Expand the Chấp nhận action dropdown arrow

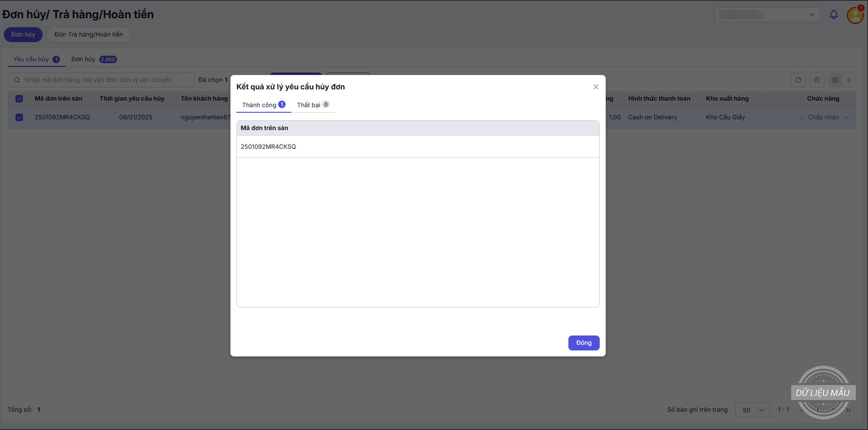tap(847, 117)
